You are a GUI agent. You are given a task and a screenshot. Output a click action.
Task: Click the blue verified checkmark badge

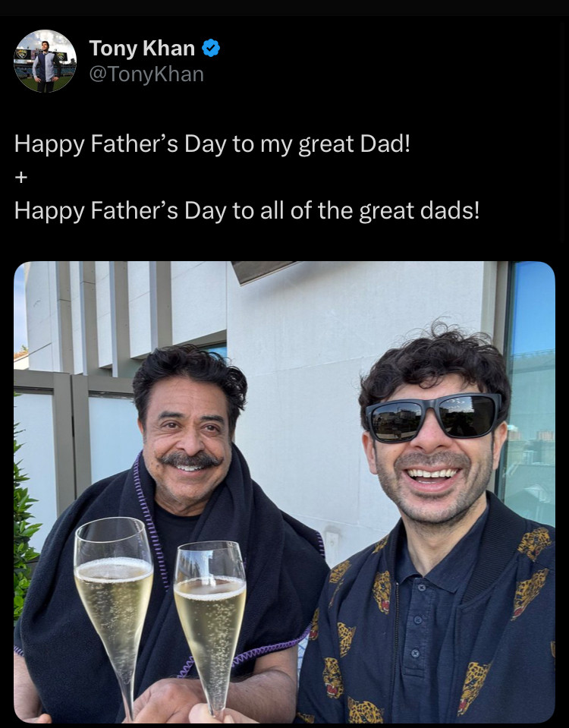coord(211,49)
